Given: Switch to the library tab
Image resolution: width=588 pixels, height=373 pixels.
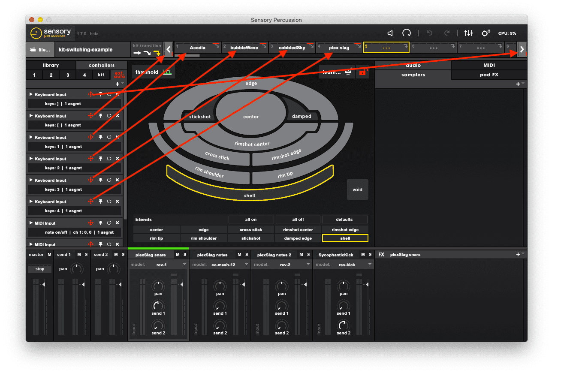Looking at the screenshot, I should [x=51, y=65].
